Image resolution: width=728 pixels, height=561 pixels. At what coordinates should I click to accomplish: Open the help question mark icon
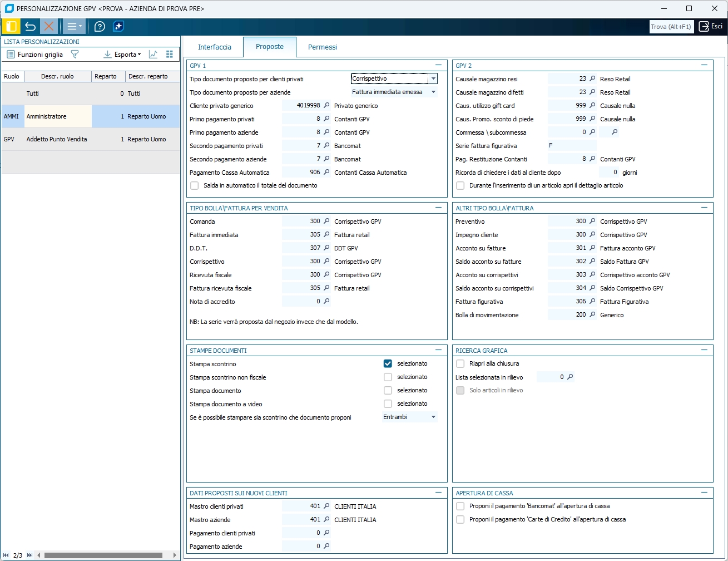(100, 26)
